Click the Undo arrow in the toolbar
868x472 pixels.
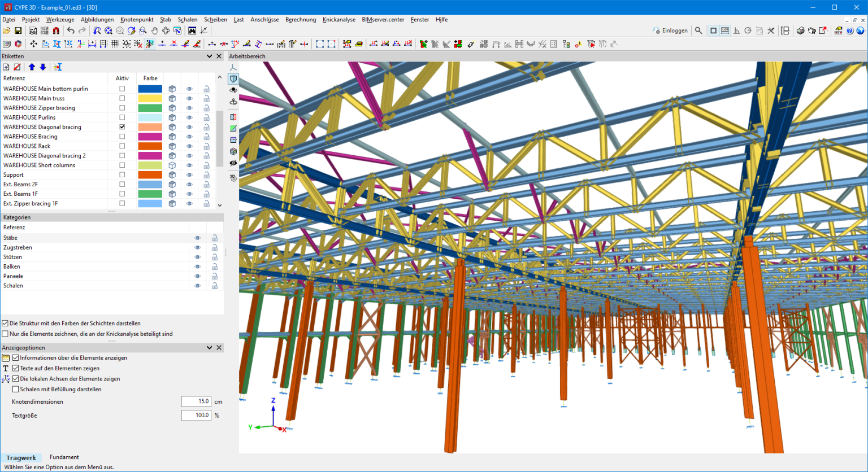pos(71,30)
